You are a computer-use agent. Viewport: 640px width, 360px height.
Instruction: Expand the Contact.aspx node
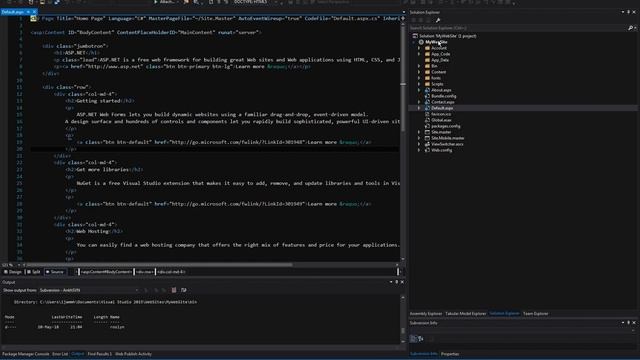pyautogui.click(x=419, y=102)
